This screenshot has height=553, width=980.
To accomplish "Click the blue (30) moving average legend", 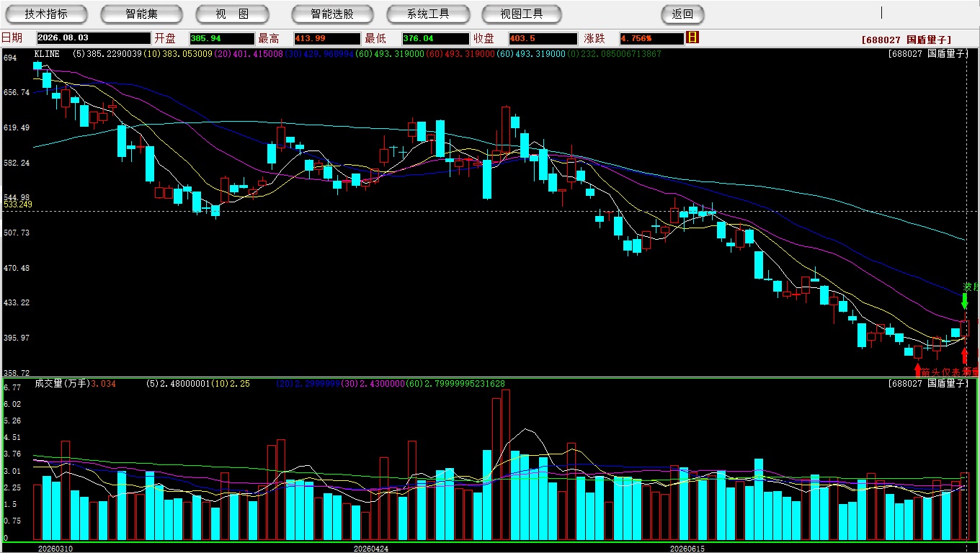I will 319,54.
